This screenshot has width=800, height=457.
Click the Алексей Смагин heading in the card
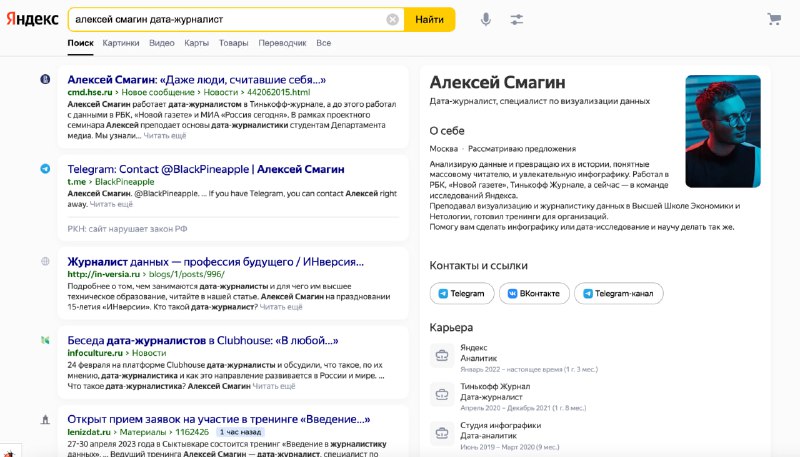[497, 82]
